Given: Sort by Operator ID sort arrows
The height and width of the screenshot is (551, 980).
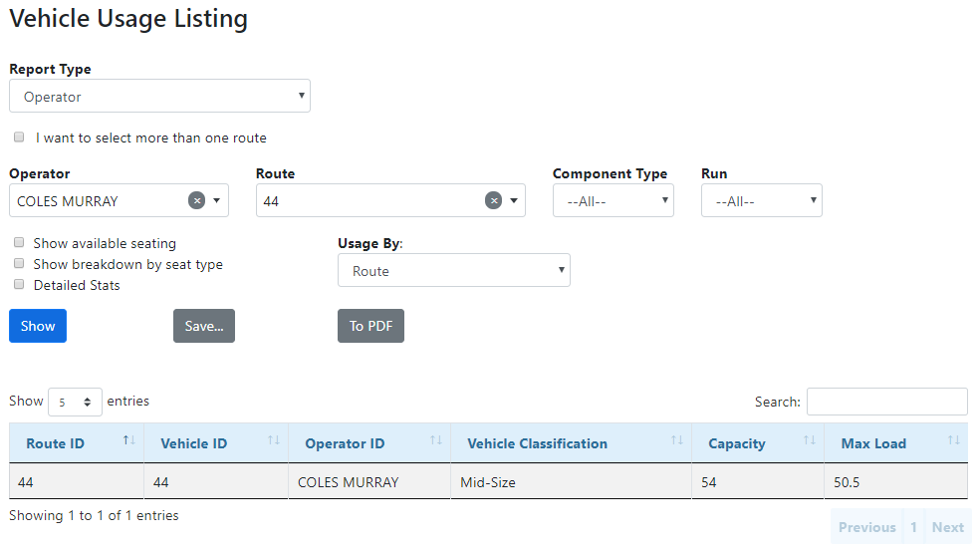Looking at the screenshot, I should click(x=436, y=441).
